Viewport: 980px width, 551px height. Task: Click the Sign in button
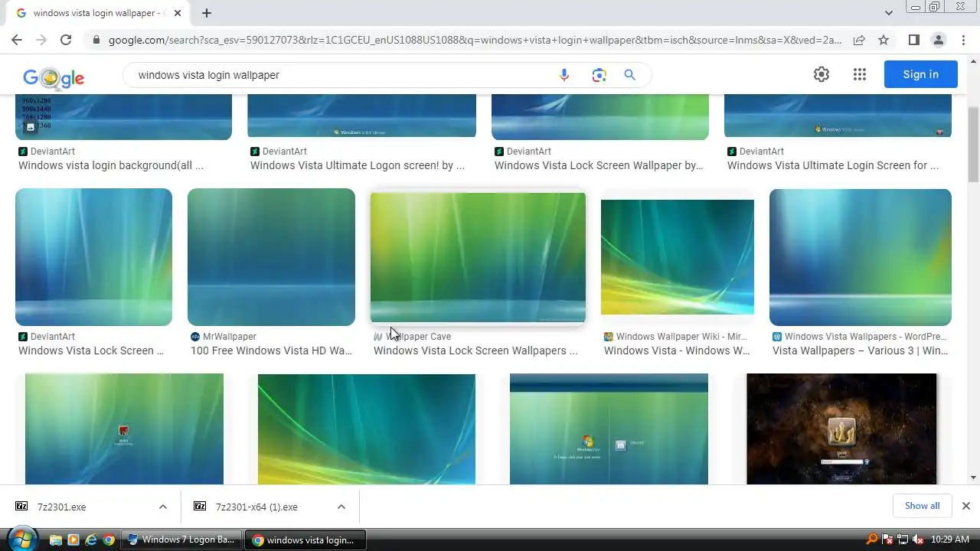[920, 74]
